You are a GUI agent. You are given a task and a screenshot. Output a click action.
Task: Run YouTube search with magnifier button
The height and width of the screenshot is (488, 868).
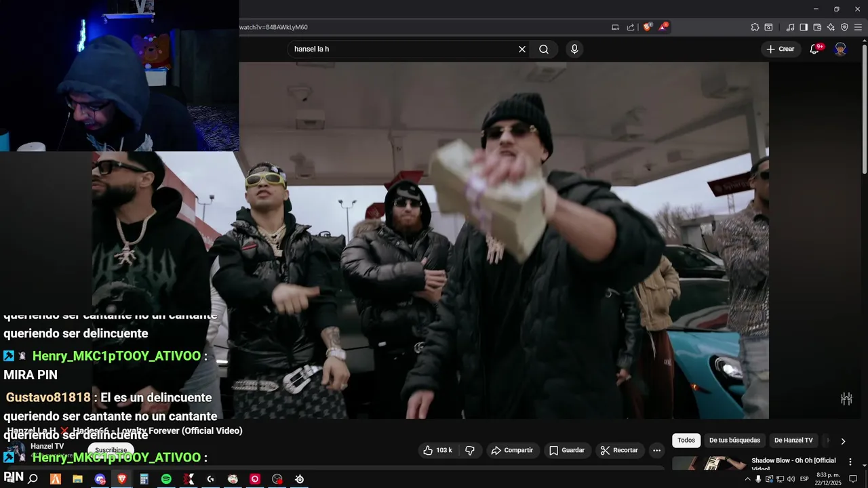click(544, 49)
